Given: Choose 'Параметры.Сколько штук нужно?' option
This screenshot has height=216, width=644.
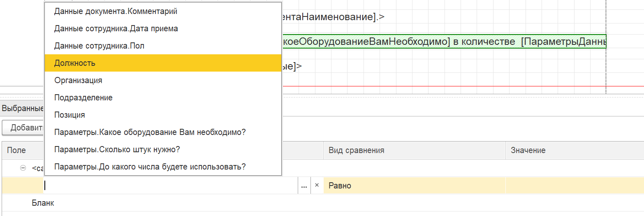Looking at the screenshot, I should (x=117, y=150).
